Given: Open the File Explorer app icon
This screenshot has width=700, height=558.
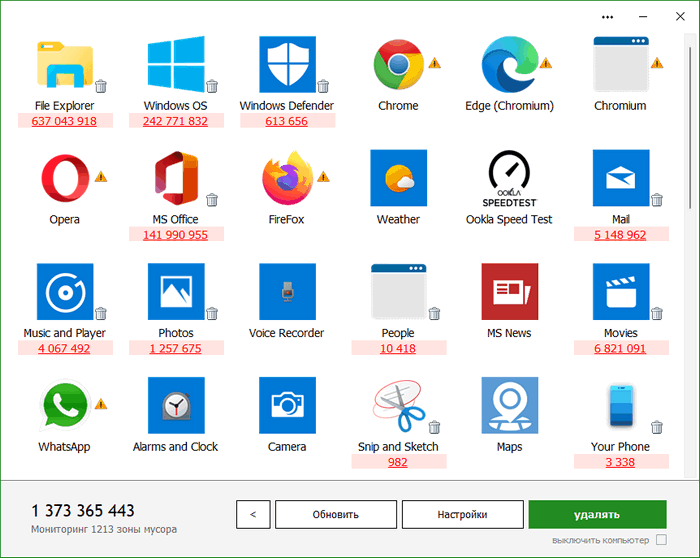Looking at the screenshot, I should 65,65.
